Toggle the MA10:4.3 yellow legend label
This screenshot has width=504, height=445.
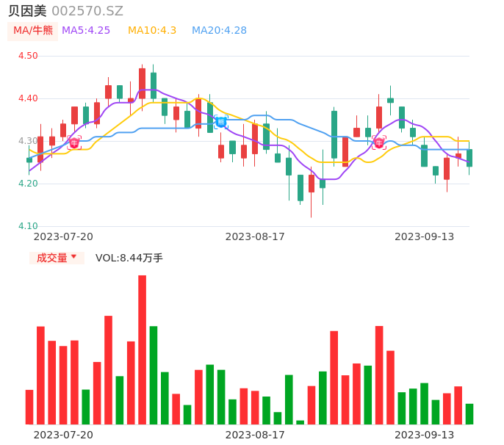152,31
